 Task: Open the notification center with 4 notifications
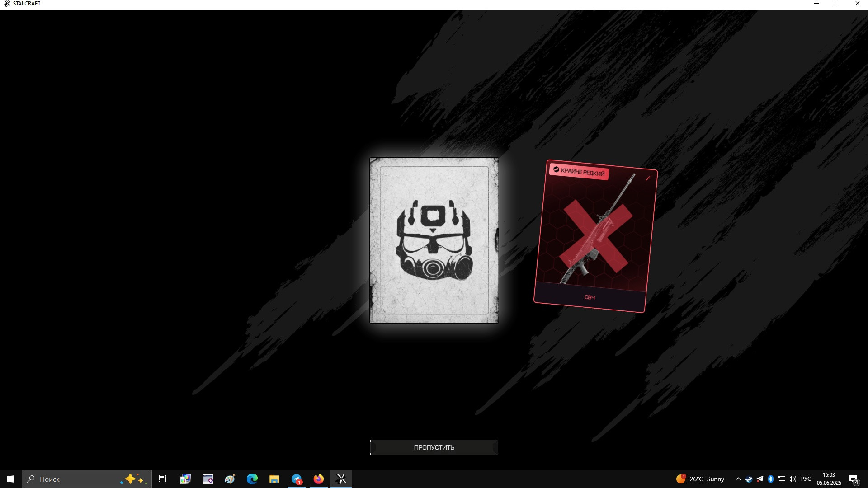(854, 479)
